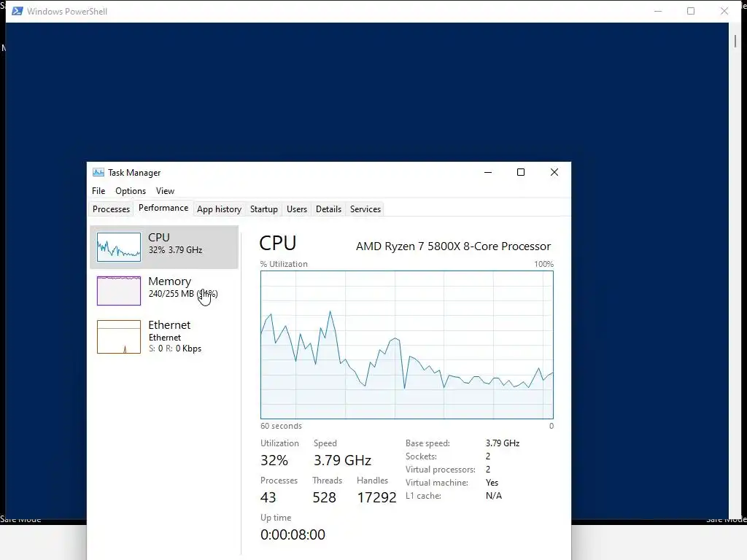Click the 100% label above the graph
This screenshot has height=560, width=747.
point(543,264)
